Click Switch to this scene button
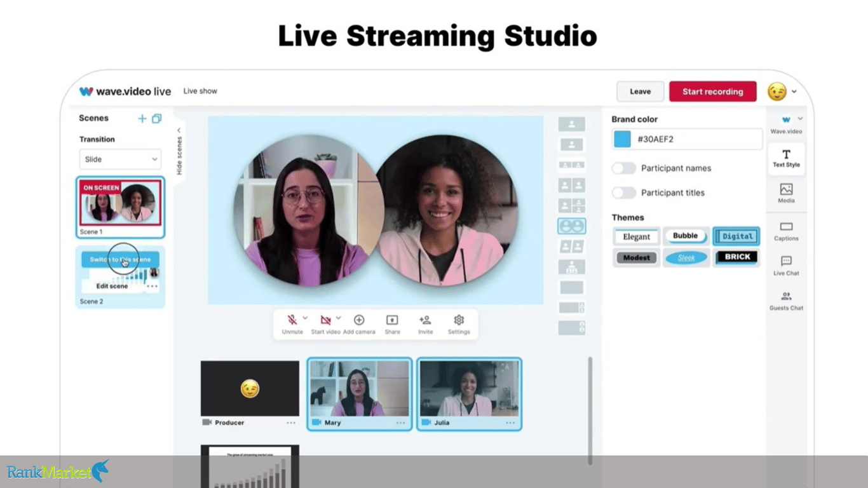The image size is (868, 488). tap(120, 259)
